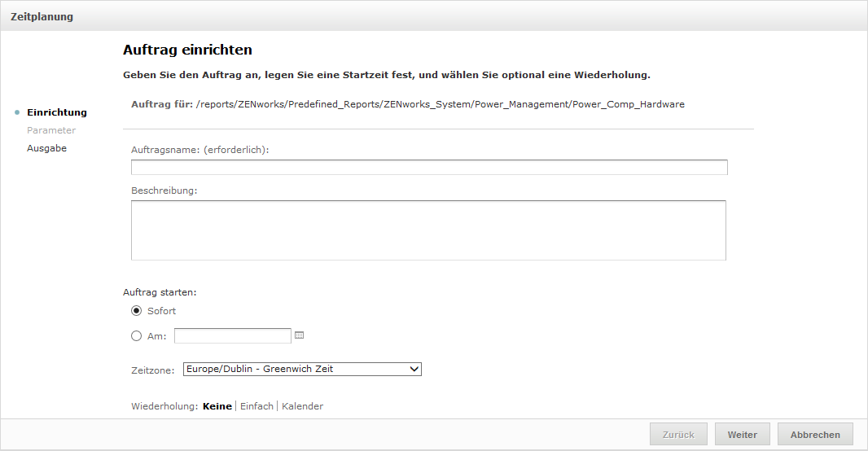868x451 pixels.
Task: Click the Zurück button
Action: 678,435
